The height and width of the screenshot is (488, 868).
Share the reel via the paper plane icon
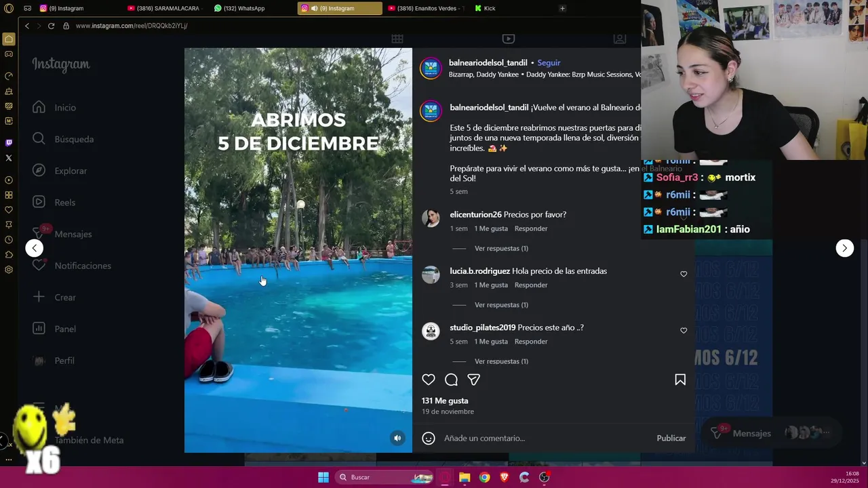click(473, 380)
